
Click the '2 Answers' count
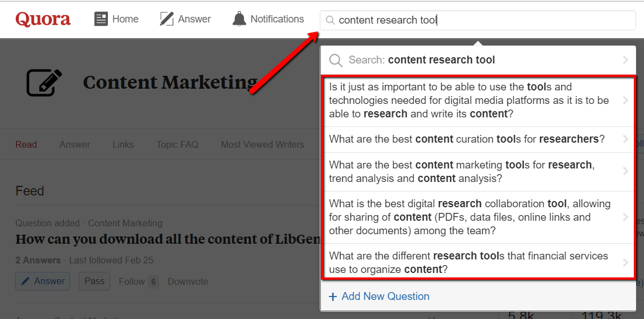coord(38,260)
